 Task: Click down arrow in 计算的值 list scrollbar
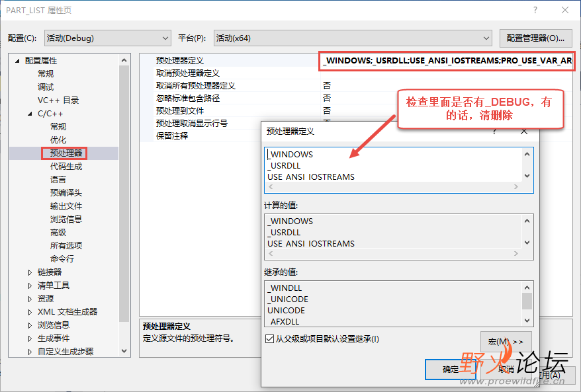tap(527, 243)
